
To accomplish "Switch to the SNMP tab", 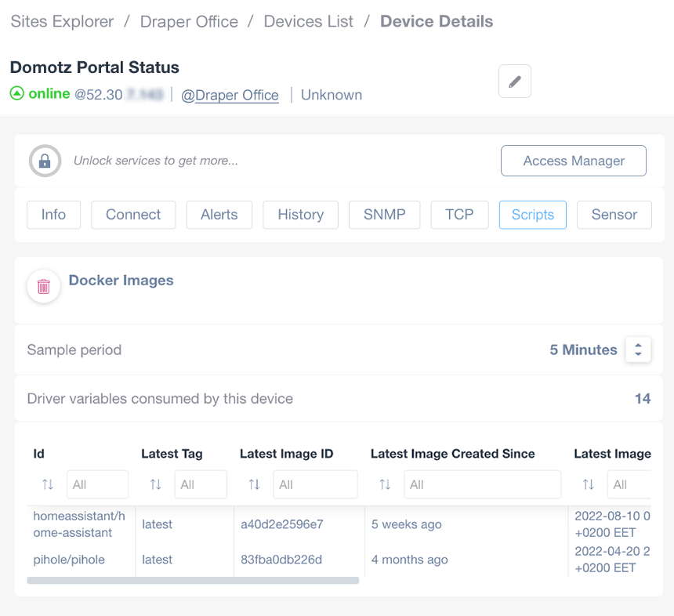I will click(x=384, y=215).
